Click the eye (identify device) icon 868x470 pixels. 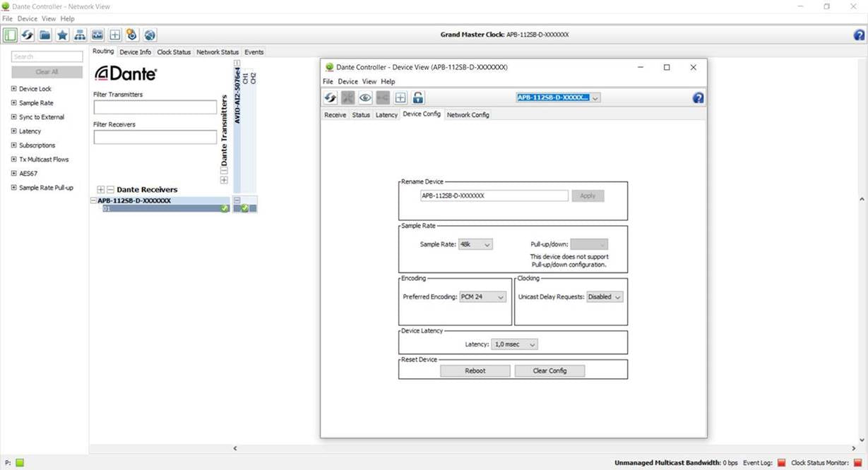[365, 98]
